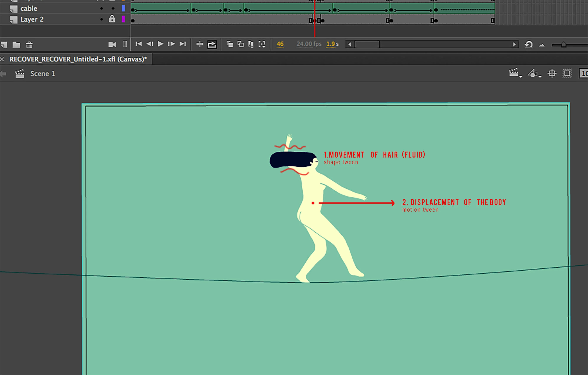Enable Onion Skin mode
This screenshot has width=588, height=375.
tap(229, 44)
